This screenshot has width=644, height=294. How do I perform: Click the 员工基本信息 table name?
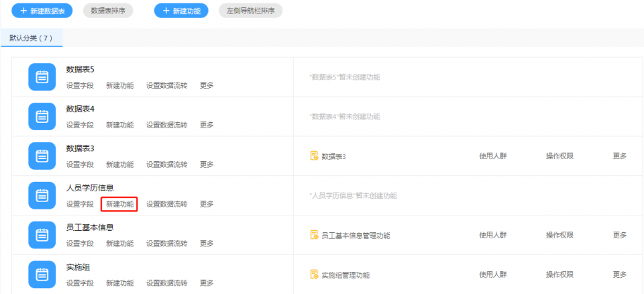coord(90,227)
